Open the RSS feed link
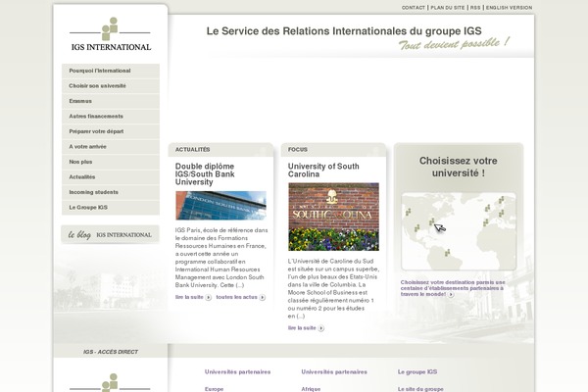The width and height of the screenshot is (588, 392). 475,8
